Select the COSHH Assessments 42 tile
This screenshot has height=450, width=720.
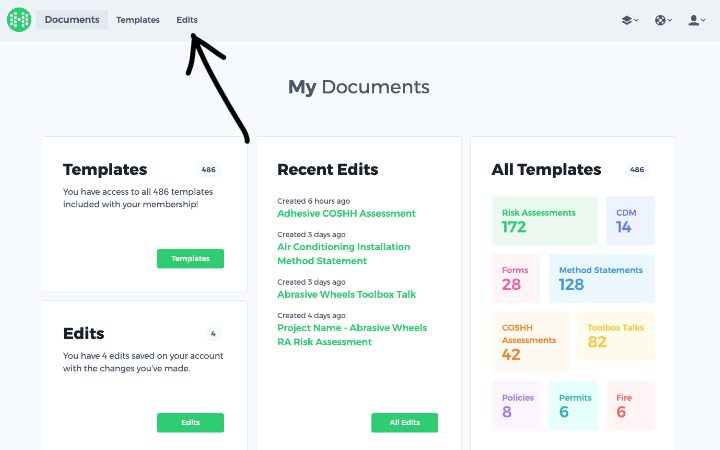[x=530, y=342]
